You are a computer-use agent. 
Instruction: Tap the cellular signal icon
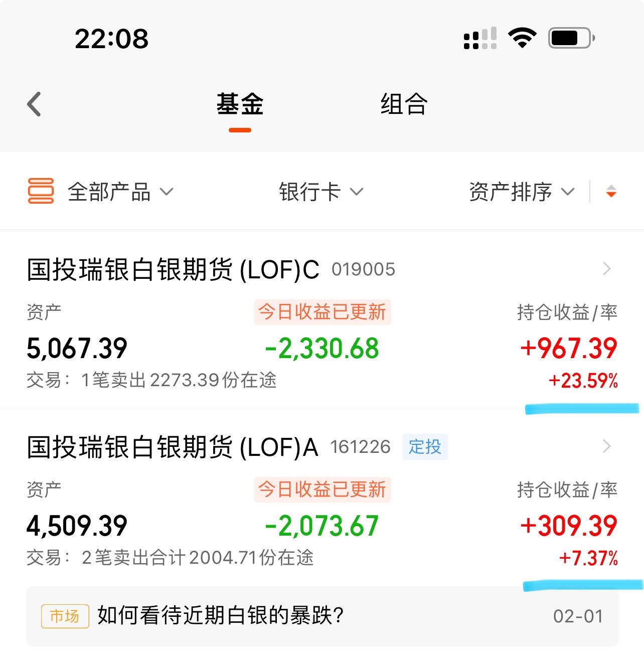pyautogui.click(x=480, y=38)
